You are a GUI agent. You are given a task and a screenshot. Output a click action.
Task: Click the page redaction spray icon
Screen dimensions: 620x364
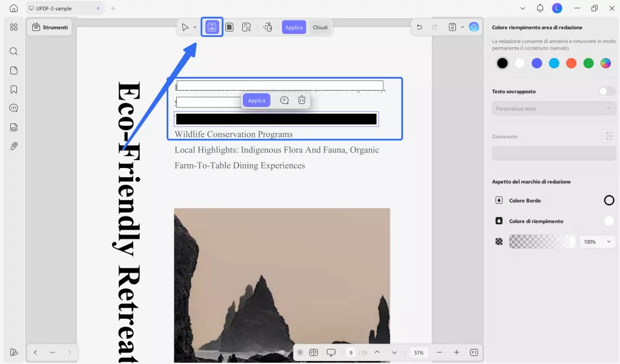tap(268, 27)
